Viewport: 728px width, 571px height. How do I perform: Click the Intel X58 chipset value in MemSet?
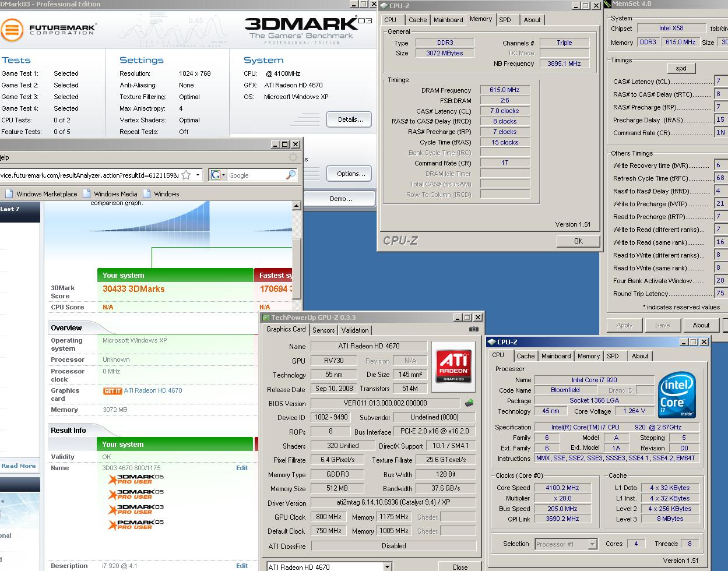[x=671, y=28]
